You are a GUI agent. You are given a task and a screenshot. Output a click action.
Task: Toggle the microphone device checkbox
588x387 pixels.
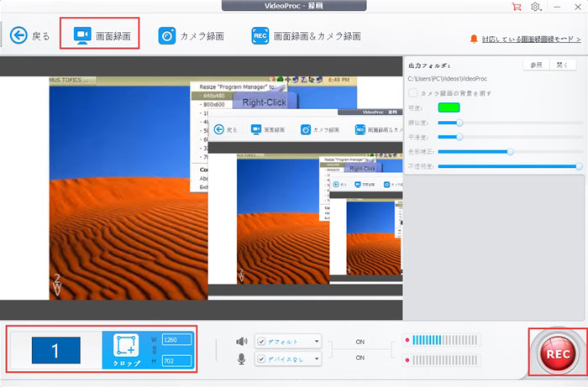pos(261,358)
